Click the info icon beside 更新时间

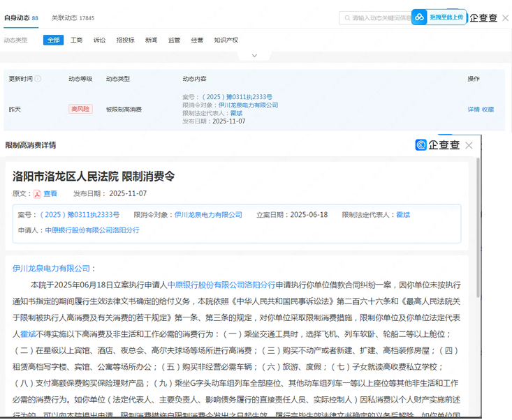(38, 80)
